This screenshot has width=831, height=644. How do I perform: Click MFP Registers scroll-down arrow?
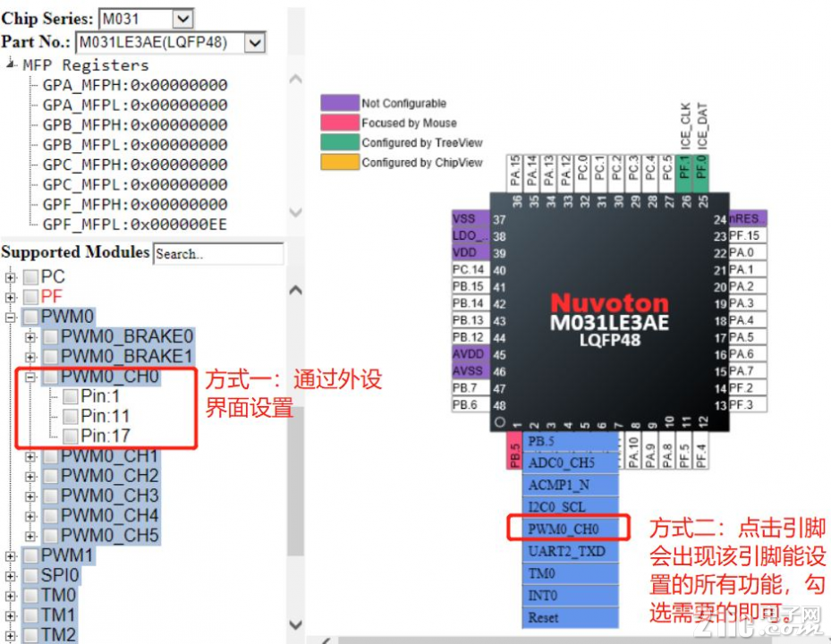point(296,212)
